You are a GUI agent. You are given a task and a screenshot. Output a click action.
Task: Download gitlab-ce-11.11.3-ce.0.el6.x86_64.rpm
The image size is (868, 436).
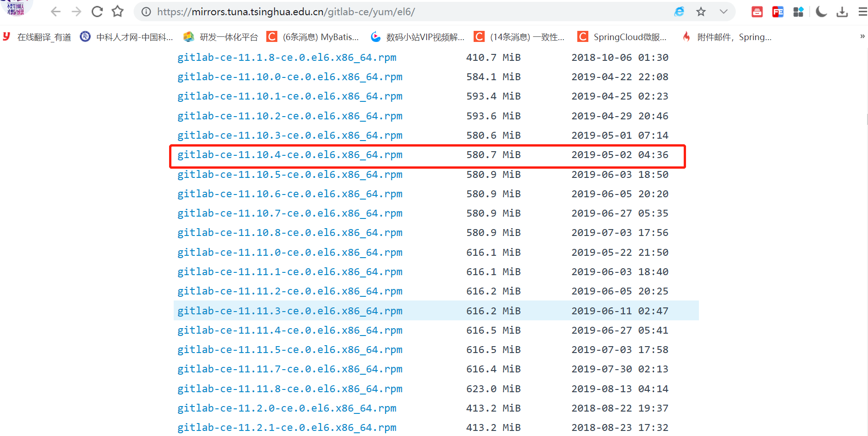pyautogui.click(x=290, y=311)
